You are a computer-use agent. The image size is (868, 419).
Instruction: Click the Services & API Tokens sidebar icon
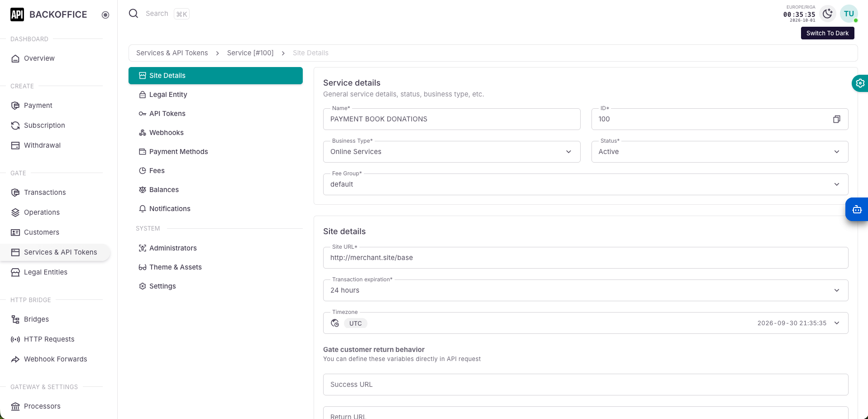(15, 252)
